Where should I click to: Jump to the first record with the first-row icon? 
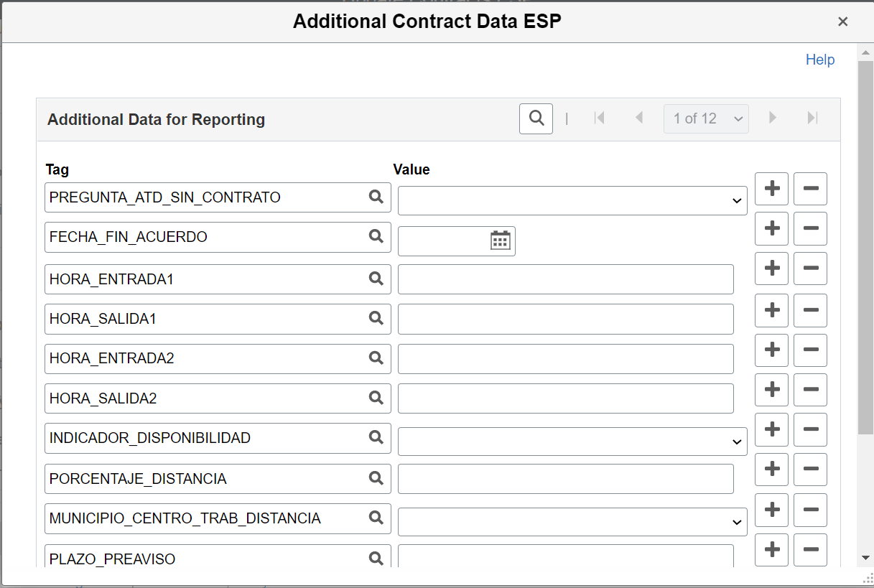(x=600, y=118)
